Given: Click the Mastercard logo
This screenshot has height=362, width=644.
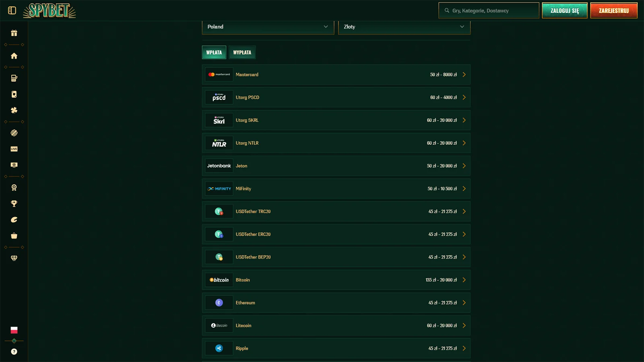Looking at the screenshot, I should click(219, 74).
